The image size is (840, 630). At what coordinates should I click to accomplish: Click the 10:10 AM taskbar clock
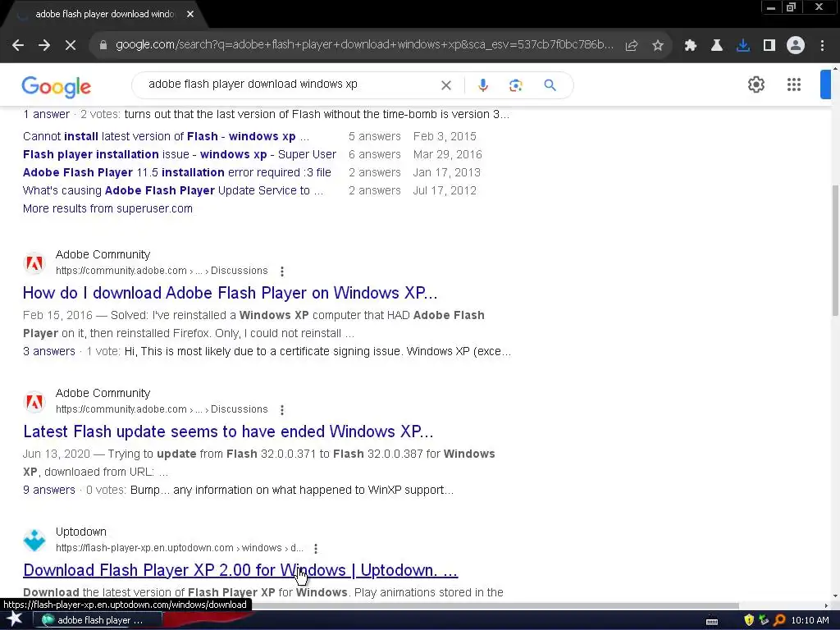coord(810,620)
